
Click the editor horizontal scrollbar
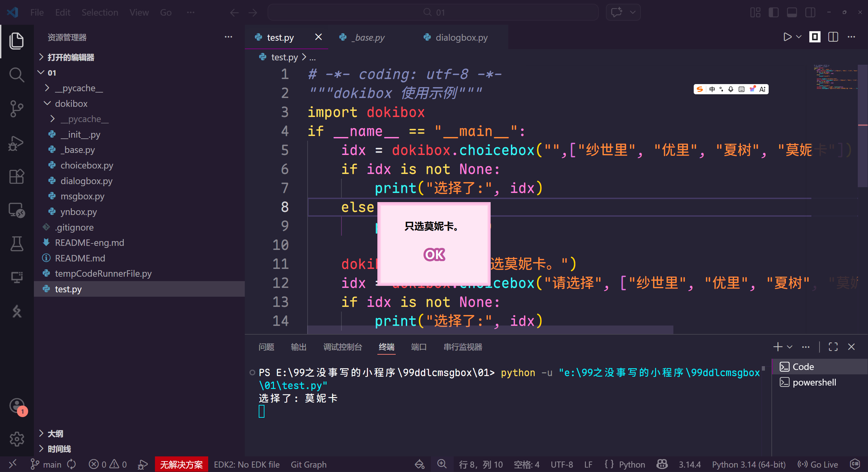click(x=490, y=329)
